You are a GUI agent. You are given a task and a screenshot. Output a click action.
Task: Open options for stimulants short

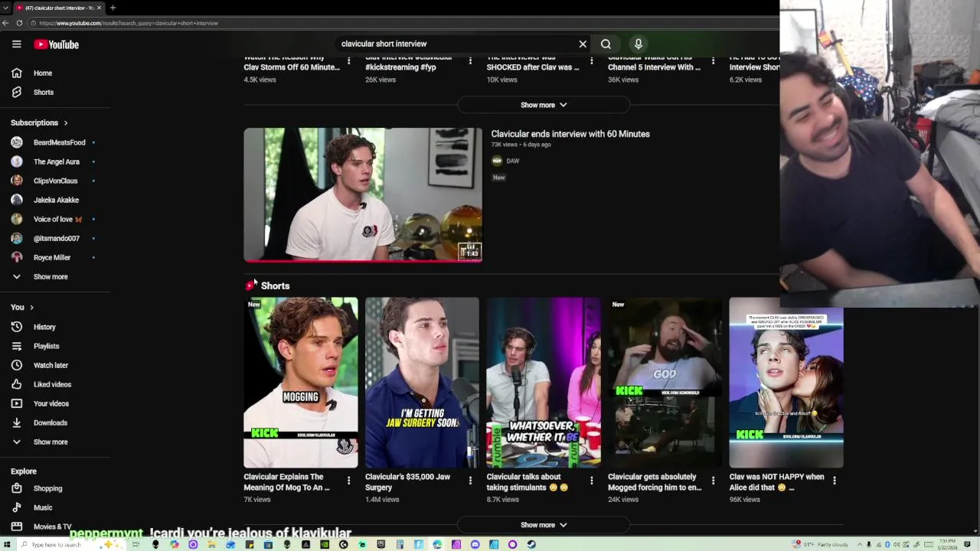click(x=591, y=481)
